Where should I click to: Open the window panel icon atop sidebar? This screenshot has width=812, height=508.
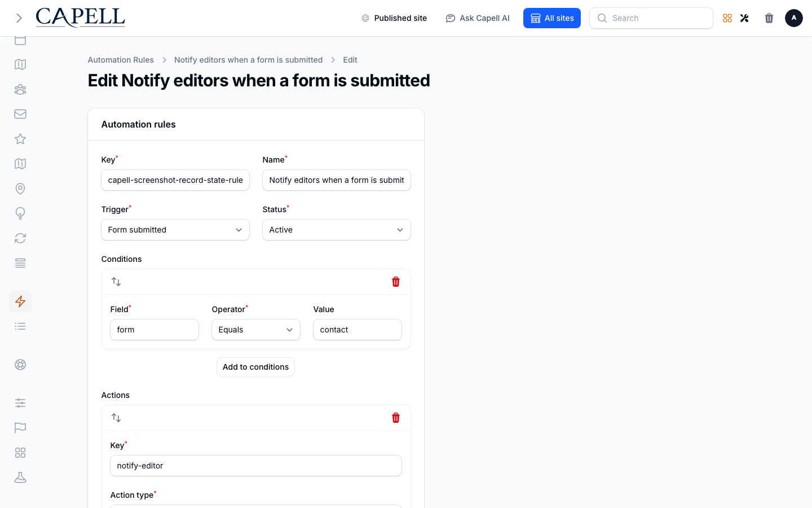pos(20,40)
